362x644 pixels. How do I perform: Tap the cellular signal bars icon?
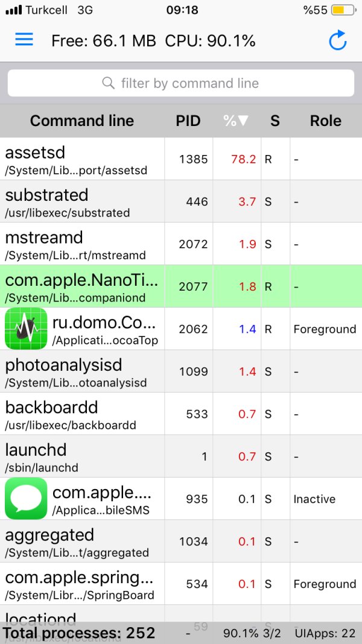14,10
